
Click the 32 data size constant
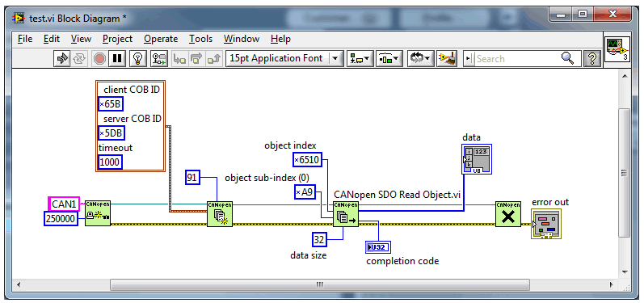[x=319, y=239]
